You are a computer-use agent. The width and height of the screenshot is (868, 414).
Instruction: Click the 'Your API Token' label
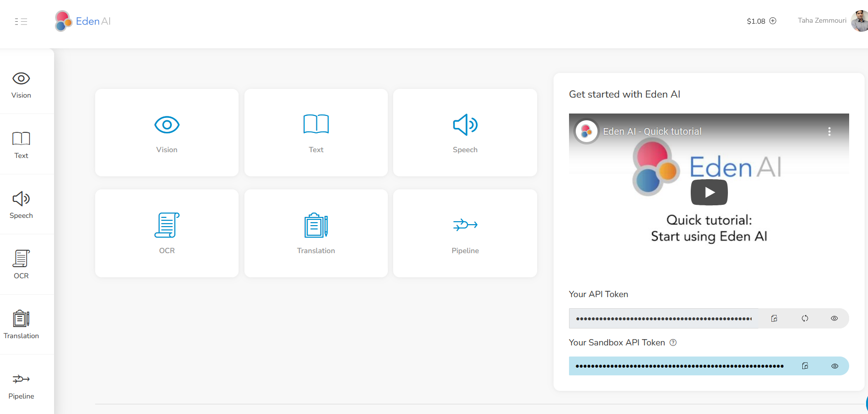pyautogui.click(x=598, y=294)
